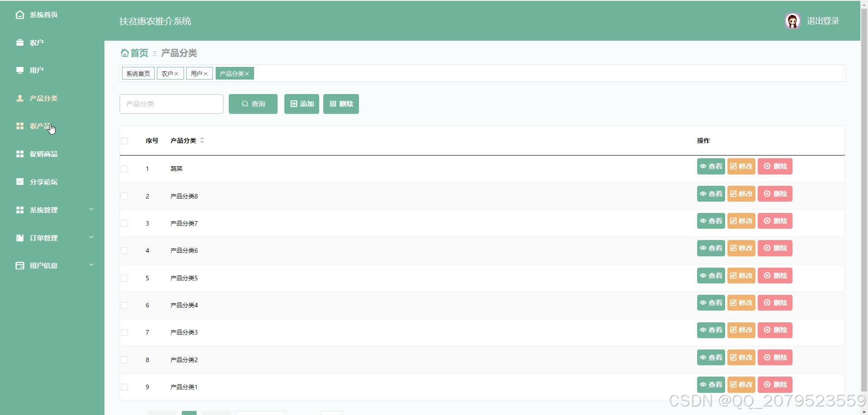The image size is (868, 415).
Task: Click 删除 for 产品分类6
Action: 775,248
